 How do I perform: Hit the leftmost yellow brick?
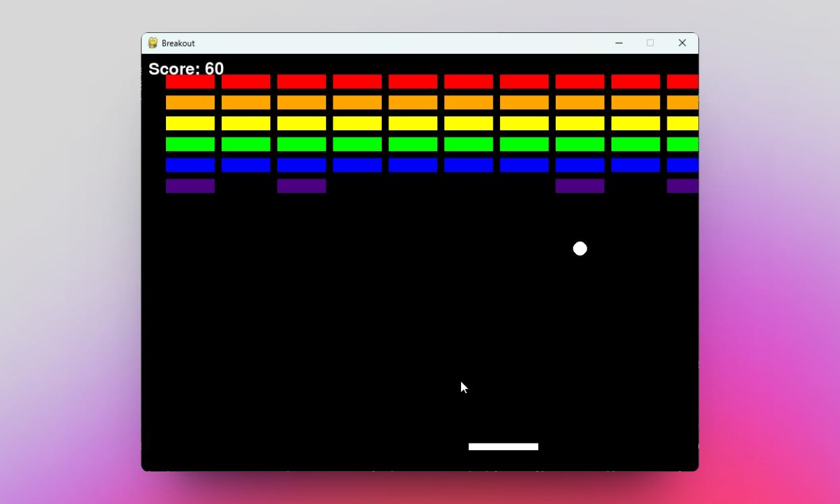(190, 124)
